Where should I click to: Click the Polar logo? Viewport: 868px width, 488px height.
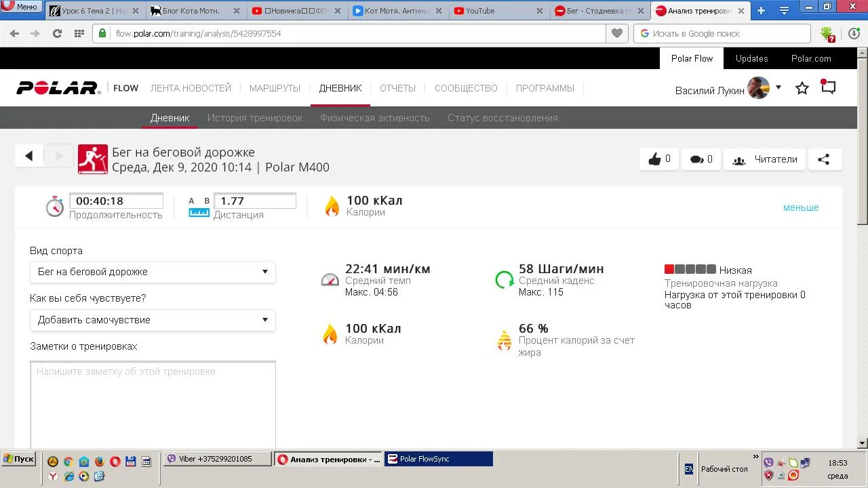[58, 88]
